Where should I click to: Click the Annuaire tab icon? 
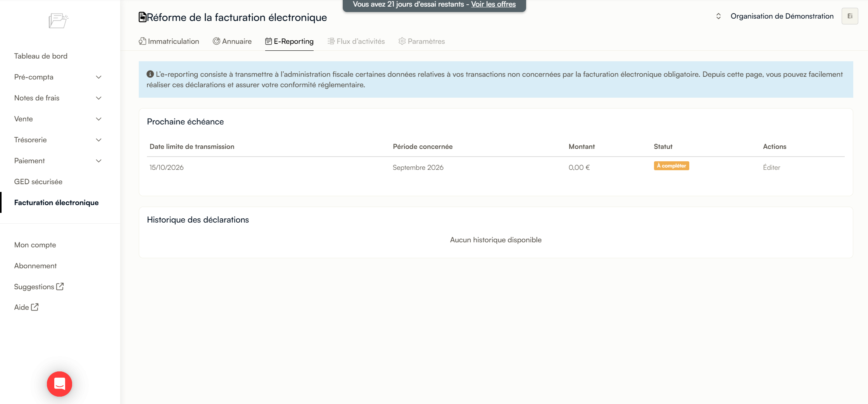(x=216, y=41)
